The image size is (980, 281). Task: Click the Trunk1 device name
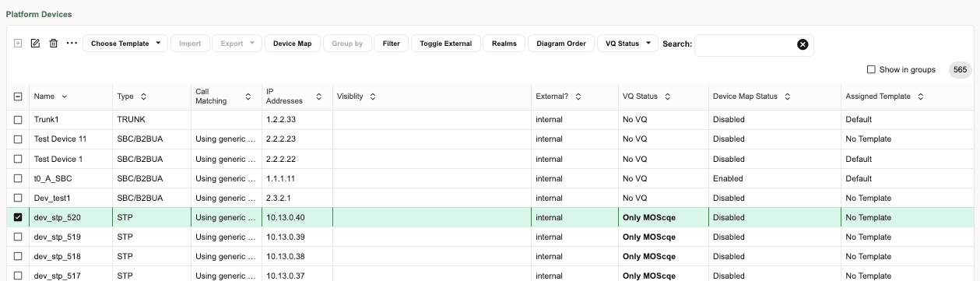click(x=47, y=120)
